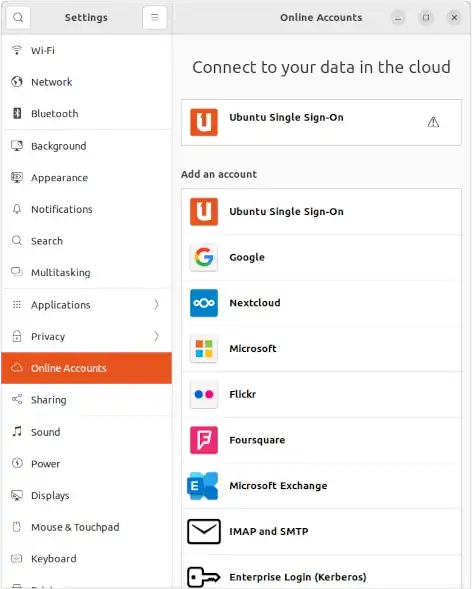
Task: Click the warning triangle on connected Ubuntu account
Action: pos(433,122)
